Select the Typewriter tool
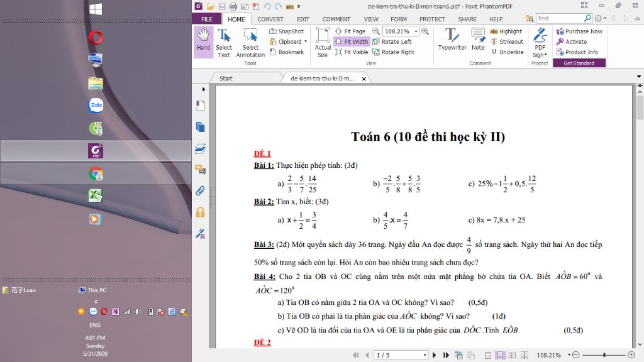 [x=452, y=40]
